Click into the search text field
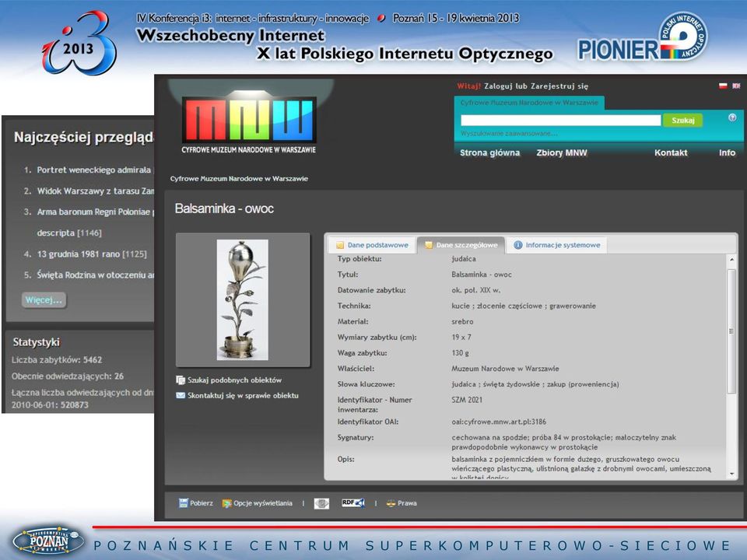Image resolution: width=747 pixels, height=560 pixels. tap(561, 120)
